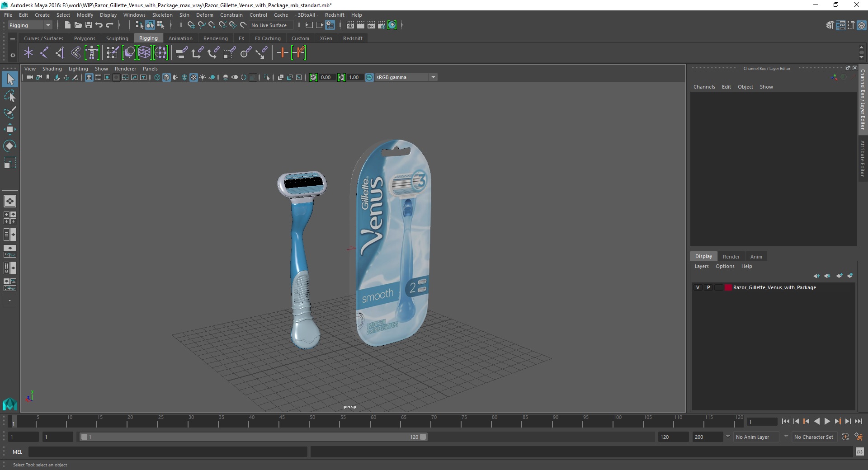This screenshot has width=868, height=470.
Task: Toggle use all lights in viewport
Action: point(203,77)
